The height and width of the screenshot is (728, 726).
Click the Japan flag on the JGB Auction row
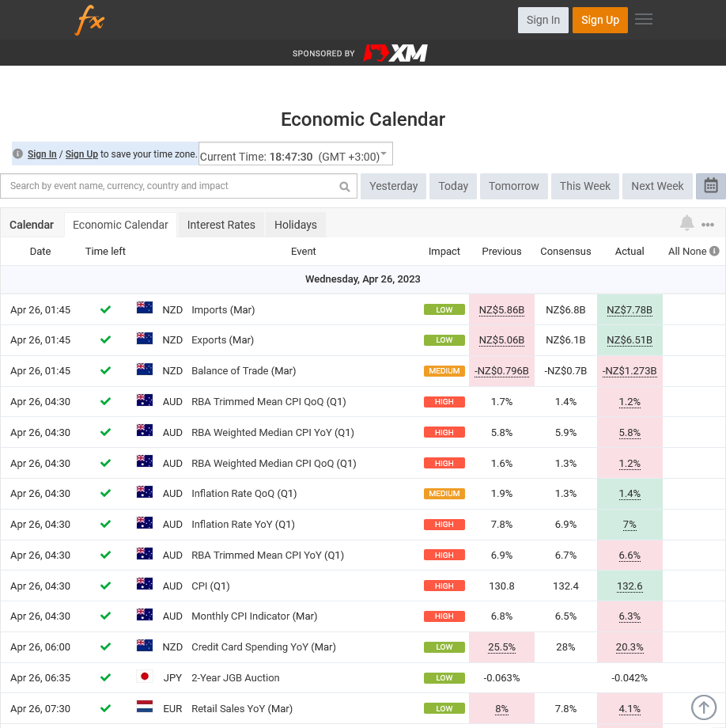[145, 677]
